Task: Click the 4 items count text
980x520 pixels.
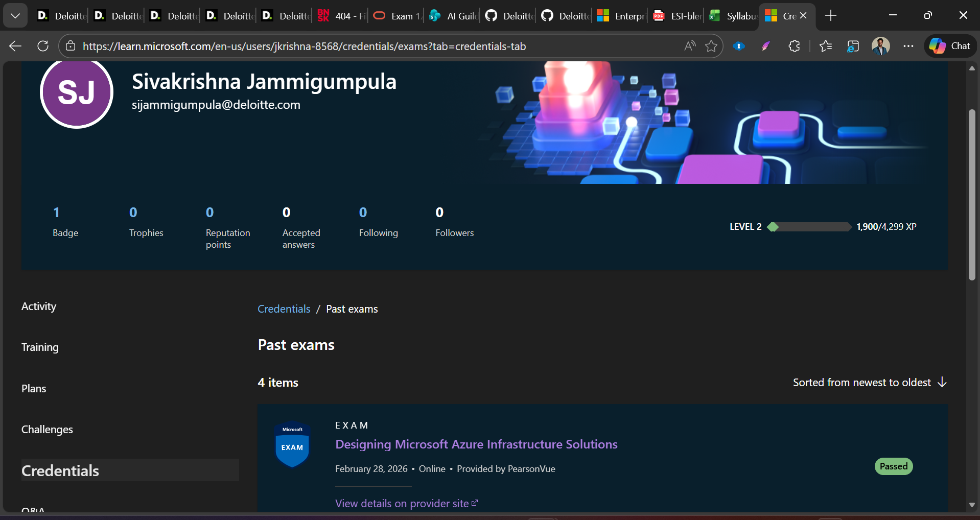Action: (x=278, y=383)
